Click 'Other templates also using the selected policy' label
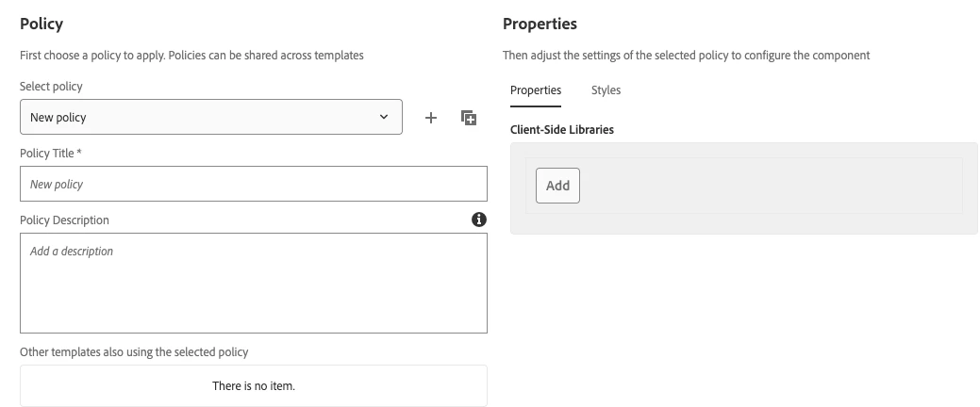 point(134,351)
